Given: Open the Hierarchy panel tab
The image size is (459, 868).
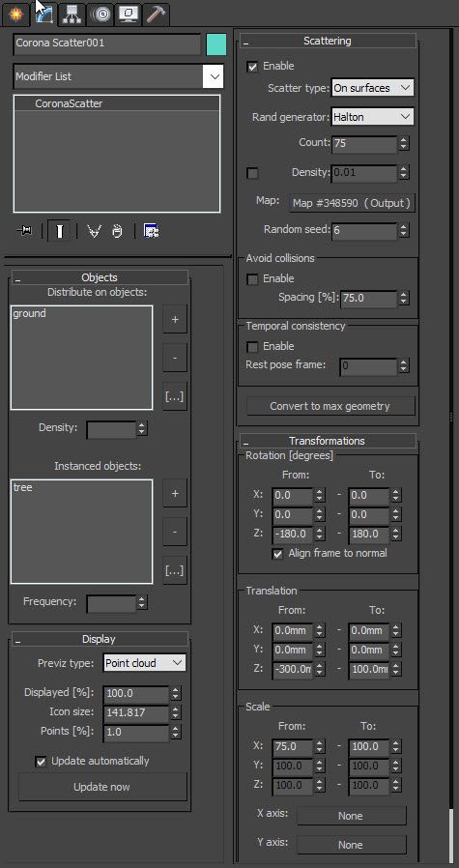Looking at the screenshot, I should (72, 14).
